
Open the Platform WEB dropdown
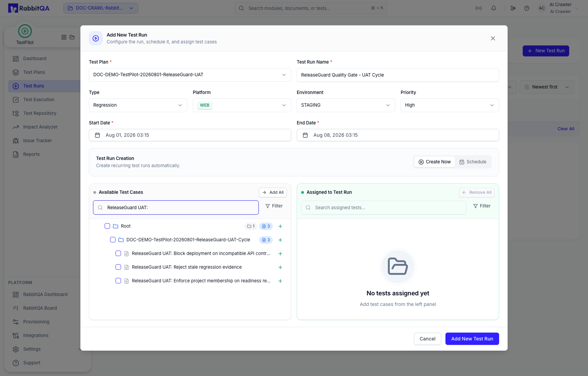242,105
